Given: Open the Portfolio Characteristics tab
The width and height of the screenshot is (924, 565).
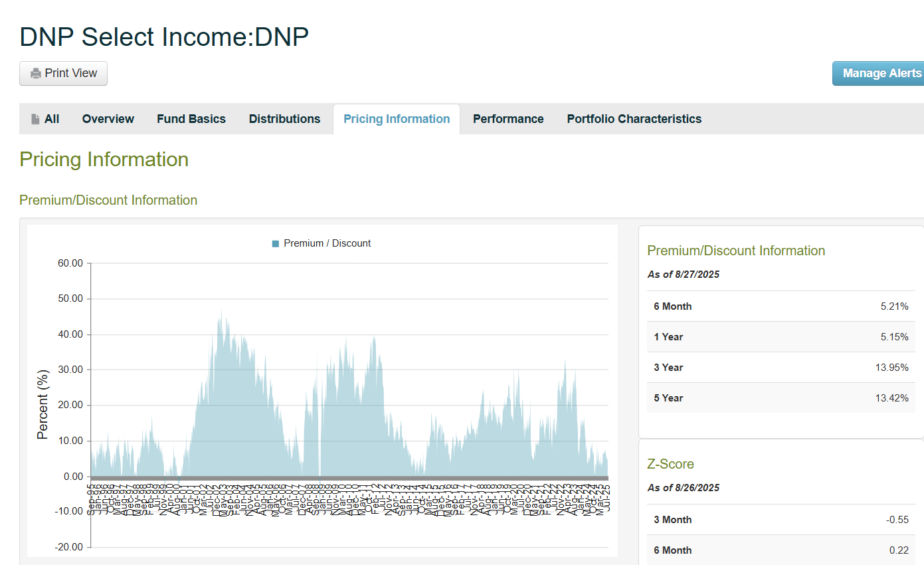Looking at the screenshot, I should coord(634,118).
